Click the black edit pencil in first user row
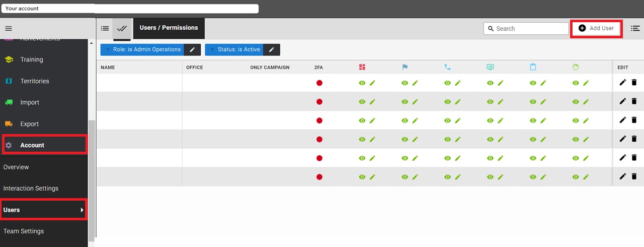Image resolution: width=644 pixels, height=247 pixels. coord(622,82)
